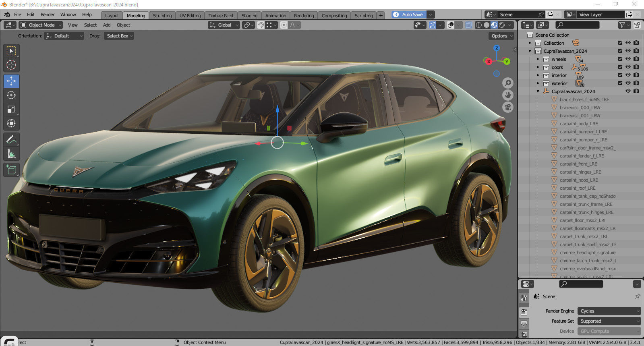
Task: Collapse the top CupraTavascan_2024 collection
Action: click(530, 51)
